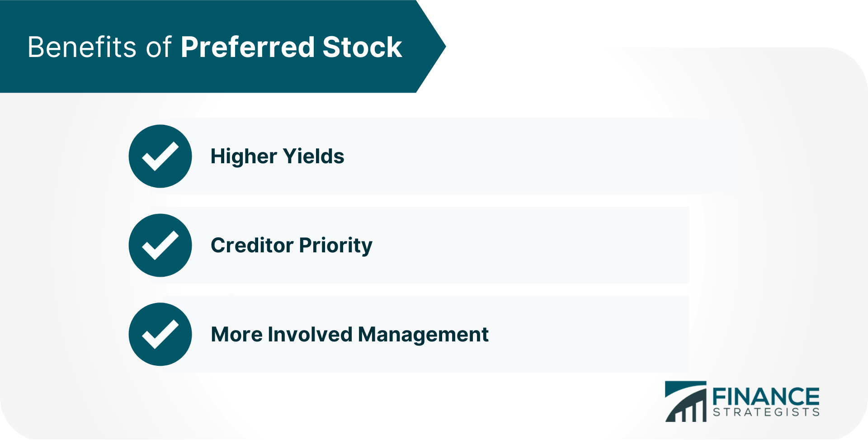This screenshot has width=868, height=440.
Task: Click the word Priority in the second item
Action: [336, 246]
